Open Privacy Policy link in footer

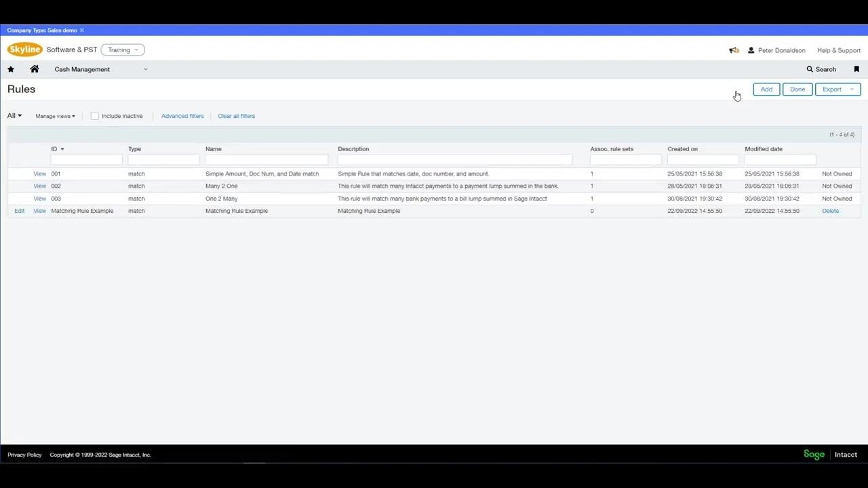coord(24,455)
